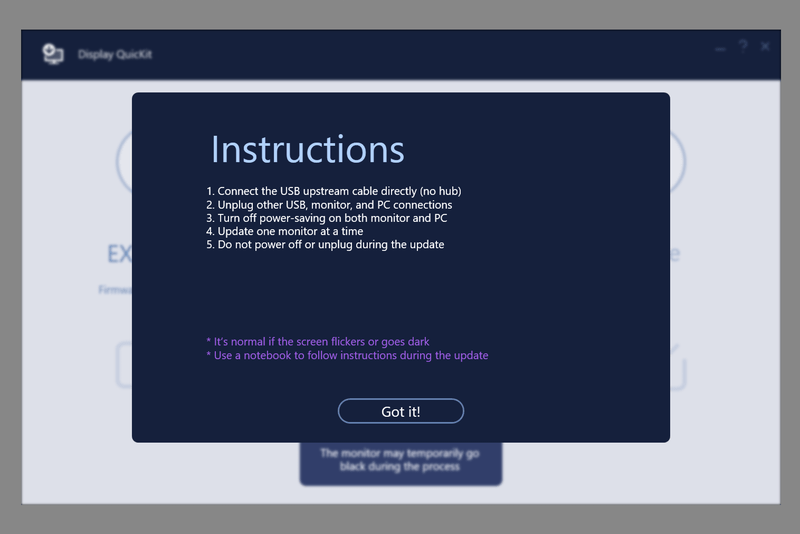Screen dimensions: 800x534
Task: Click the blurred outlined button left of dialog
Action: pos(124,365)
